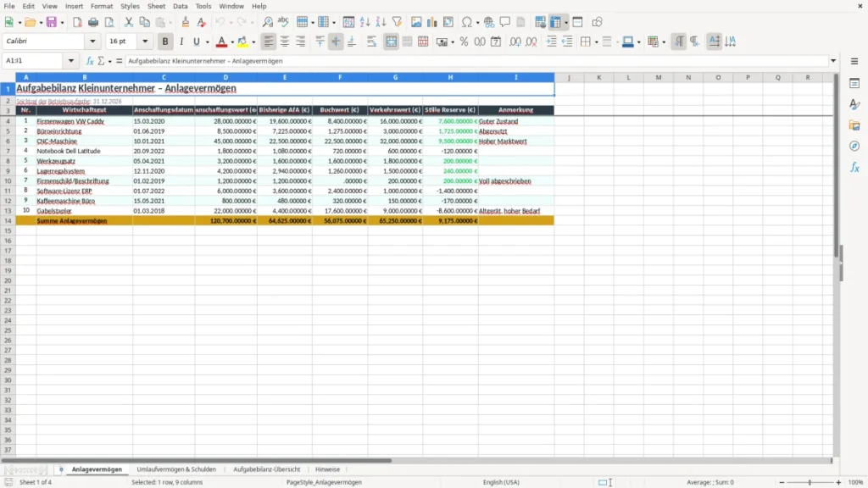Expand the formula bar arrow
Screen dimensions: 868x488
coord(833,61)
